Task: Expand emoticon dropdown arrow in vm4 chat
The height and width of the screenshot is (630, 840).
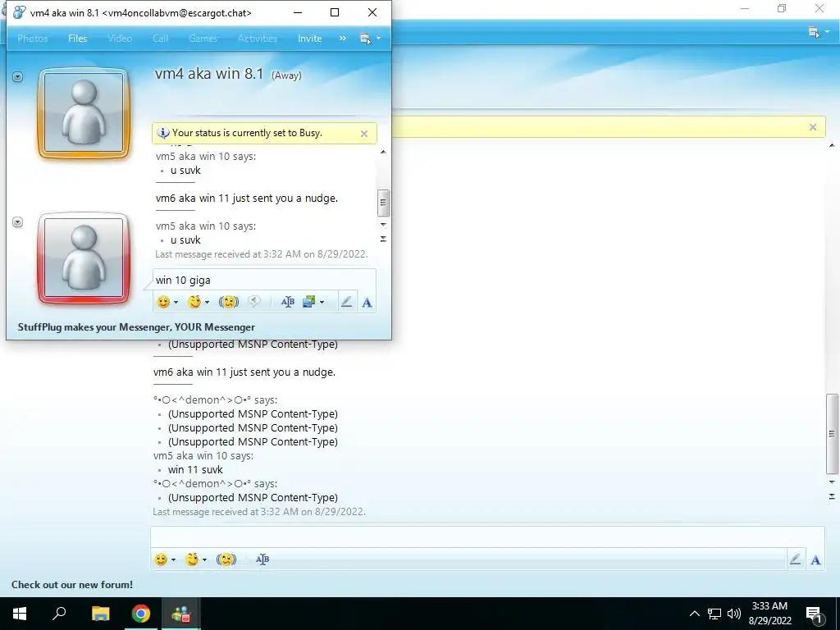Action: 176,303
